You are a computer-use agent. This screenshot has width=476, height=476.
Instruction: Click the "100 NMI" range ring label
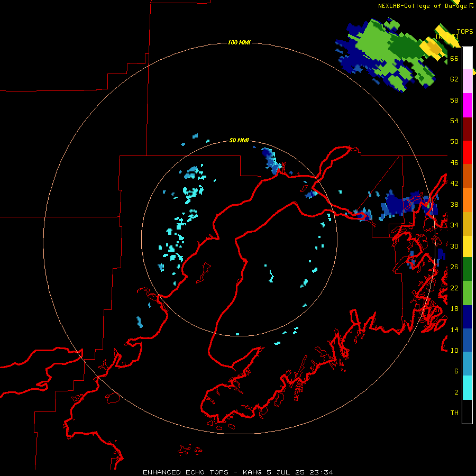point(239,42)
